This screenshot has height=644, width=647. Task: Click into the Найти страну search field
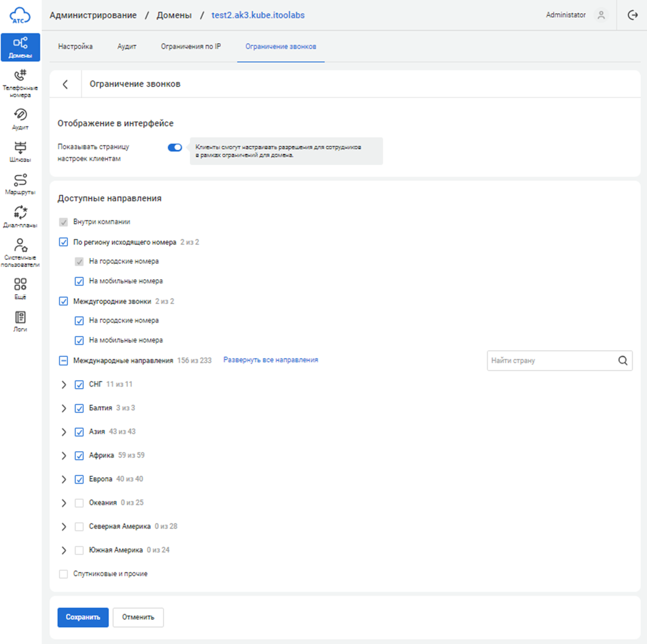click(551, 361)
